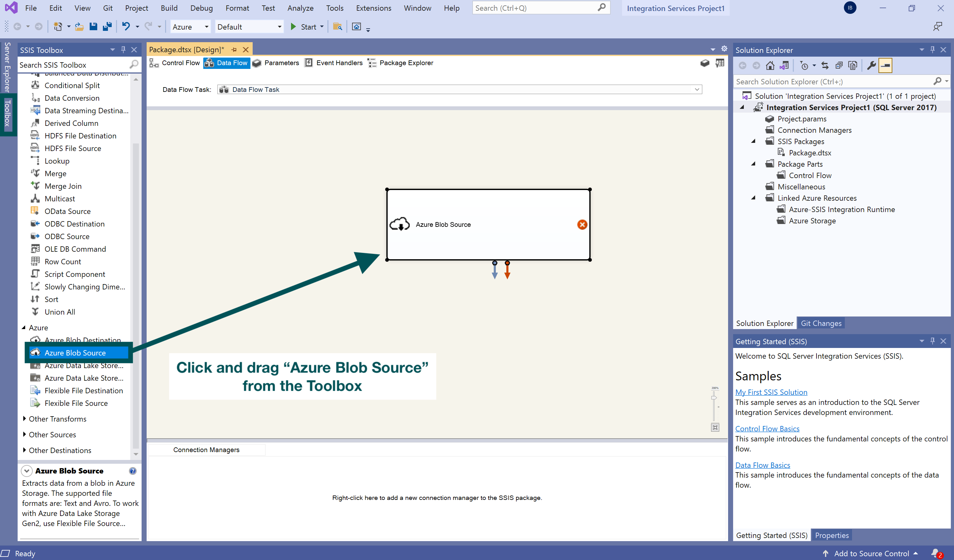This screenshot has height=560, width=954.
Task: Click the zoom-to-fit icon below zoom slider
Action: click(715, 428)
